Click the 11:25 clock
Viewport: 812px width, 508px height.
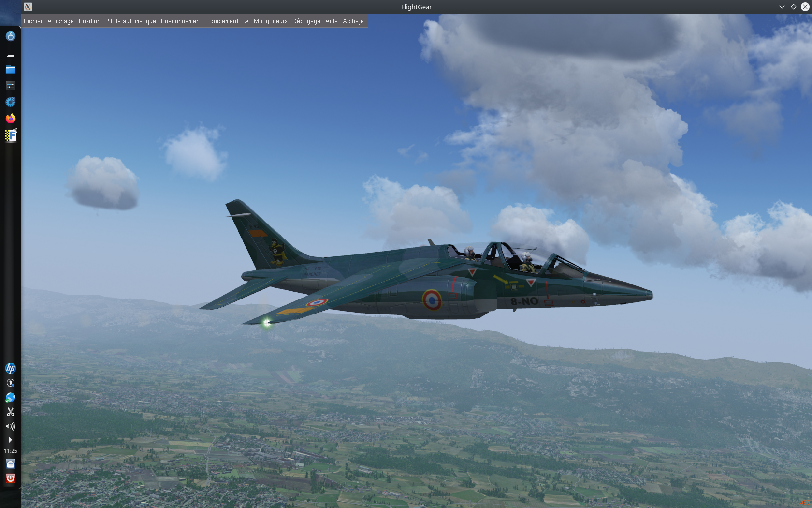coord(11,451)
